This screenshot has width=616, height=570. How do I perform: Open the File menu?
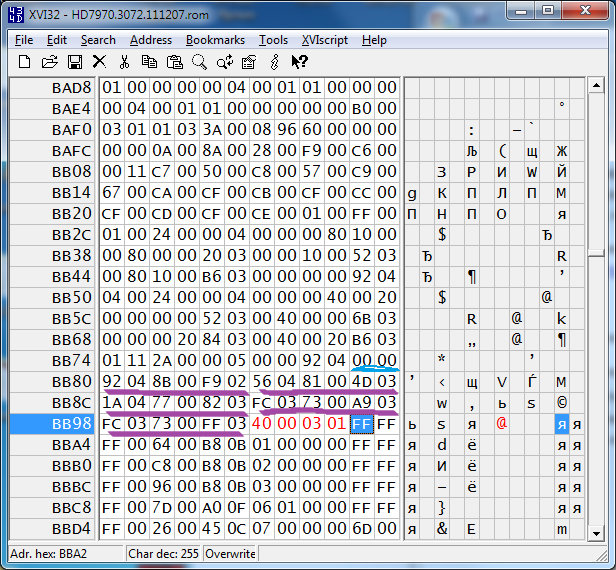(24, 40)
